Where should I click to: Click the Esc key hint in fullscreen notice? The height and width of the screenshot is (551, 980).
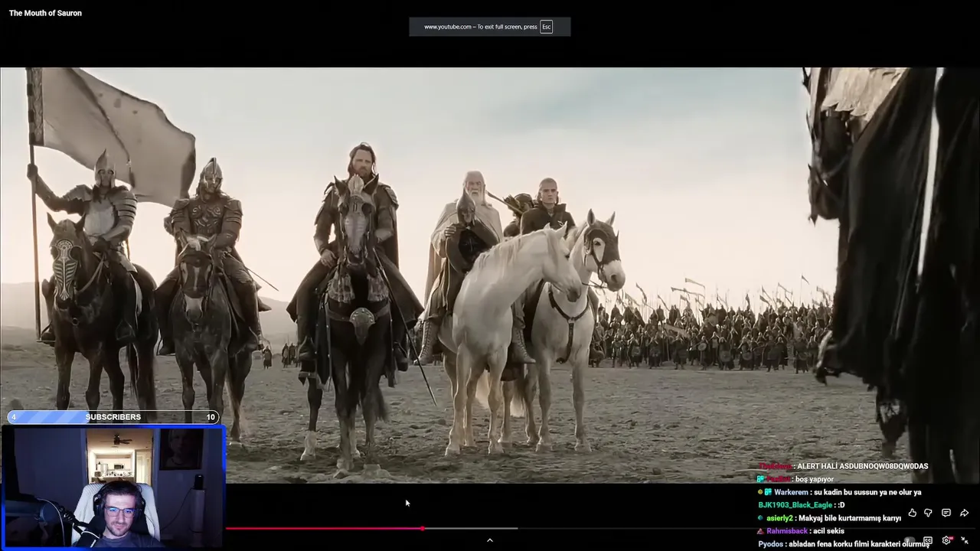point(546,27)
